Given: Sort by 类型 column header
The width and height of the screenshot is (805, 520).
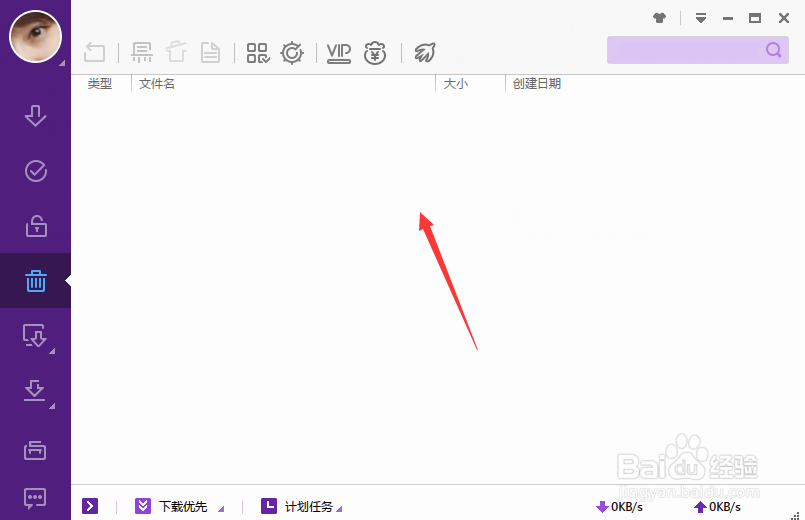Looking at the screenshot, I should coord(100,84).
